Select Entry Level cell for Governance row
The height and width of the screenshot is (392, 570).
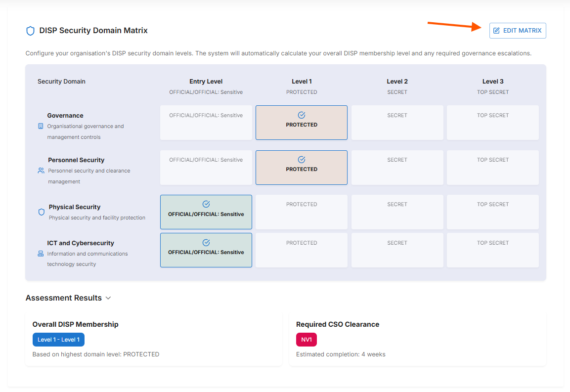206,123
